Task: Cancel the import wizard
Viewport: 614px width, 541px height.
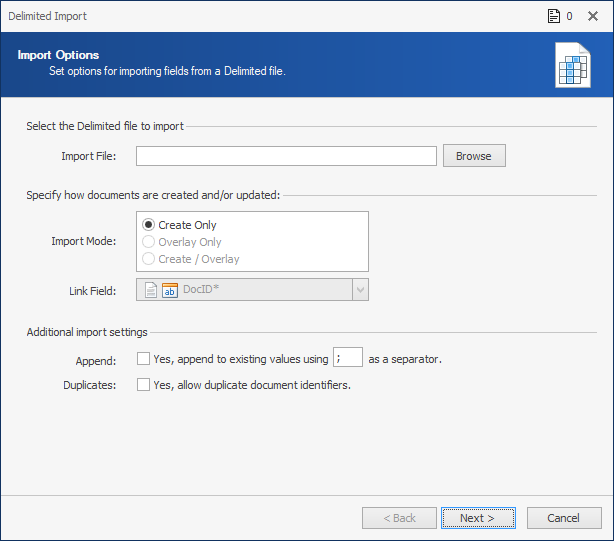Action: click(564, 518)
